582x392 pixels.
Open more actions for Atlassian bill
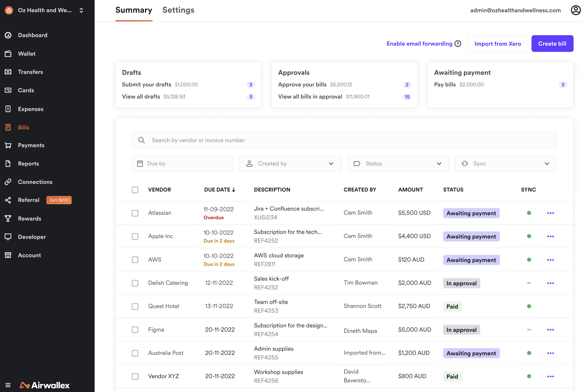[x=550, y=213]
